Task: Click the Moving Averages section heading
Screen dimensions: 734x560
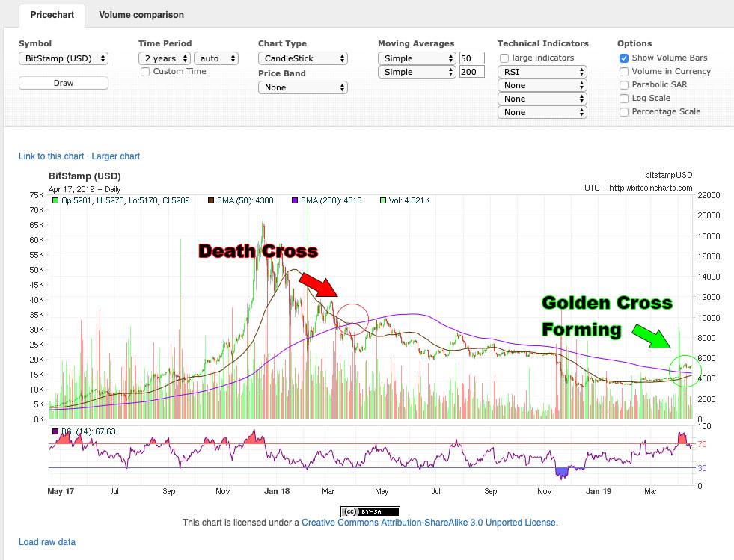Action: (416, 43)
